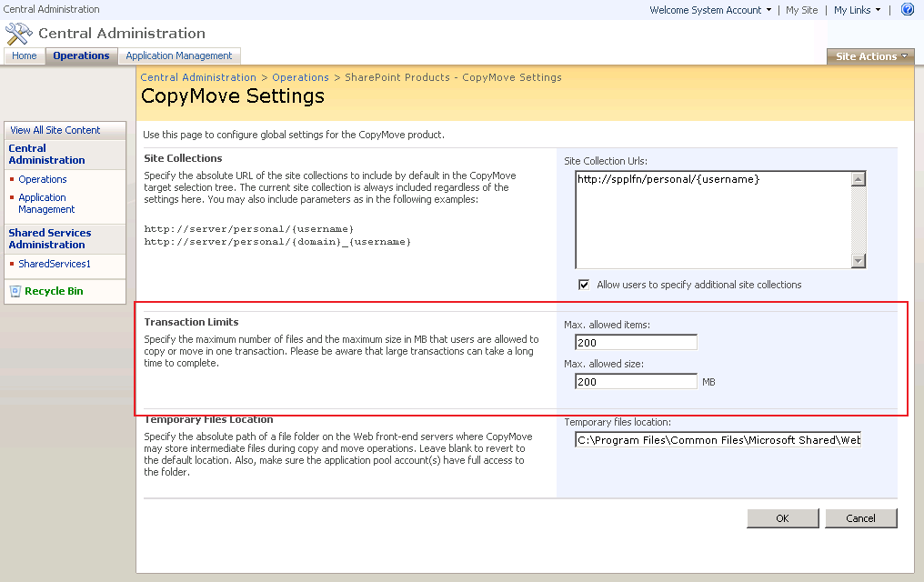Switch to the Home tab
The height and width of the screenshot is (582, 924).
(x=25, y=56)
